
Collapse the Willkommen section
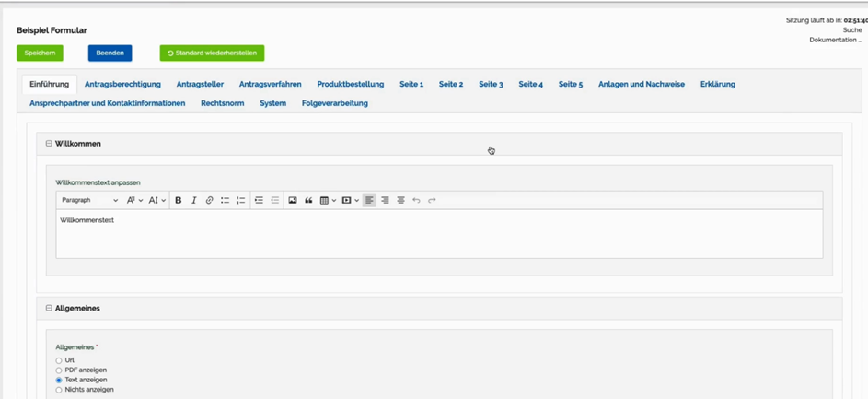(x=49, y=144)
